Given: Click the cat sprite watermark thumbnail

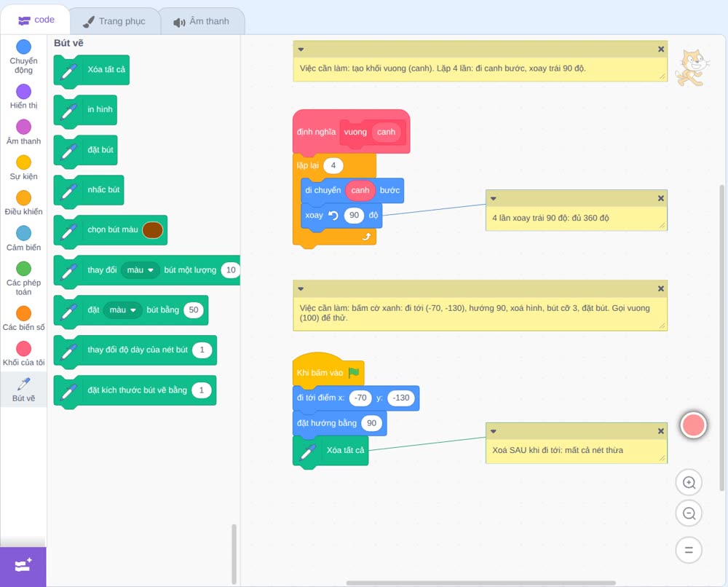Looking at the screenshot, I should 692,68.
